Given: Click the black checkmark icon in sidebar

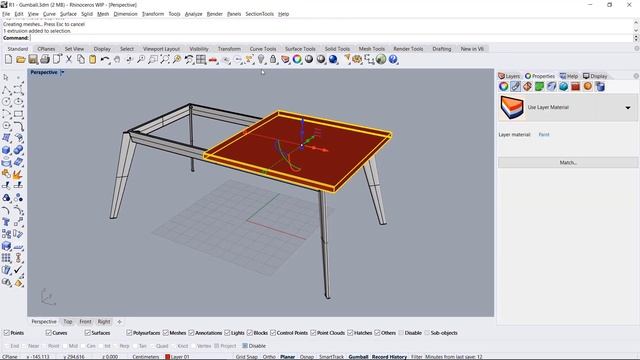Looking at the screenshot, I should (x=18, y=270).
